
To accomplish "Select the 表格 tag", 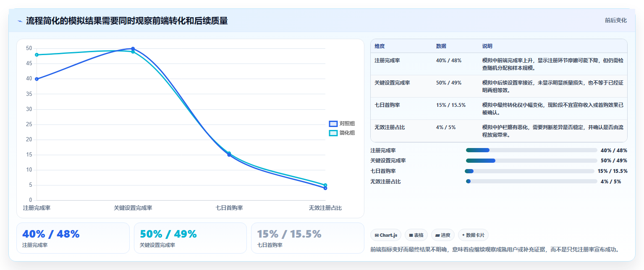I will (416, 235).
